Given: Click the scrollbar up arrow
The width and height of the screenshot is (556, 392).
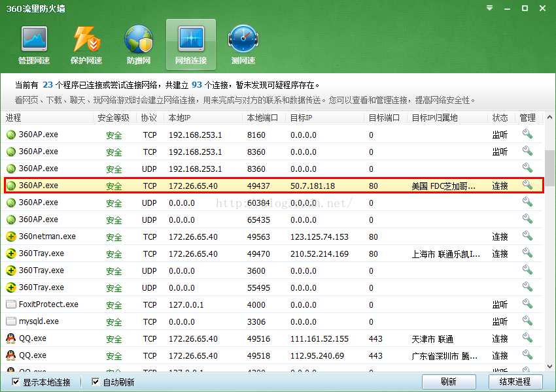Looking at the screenshot, I should (x=549, y=117).
